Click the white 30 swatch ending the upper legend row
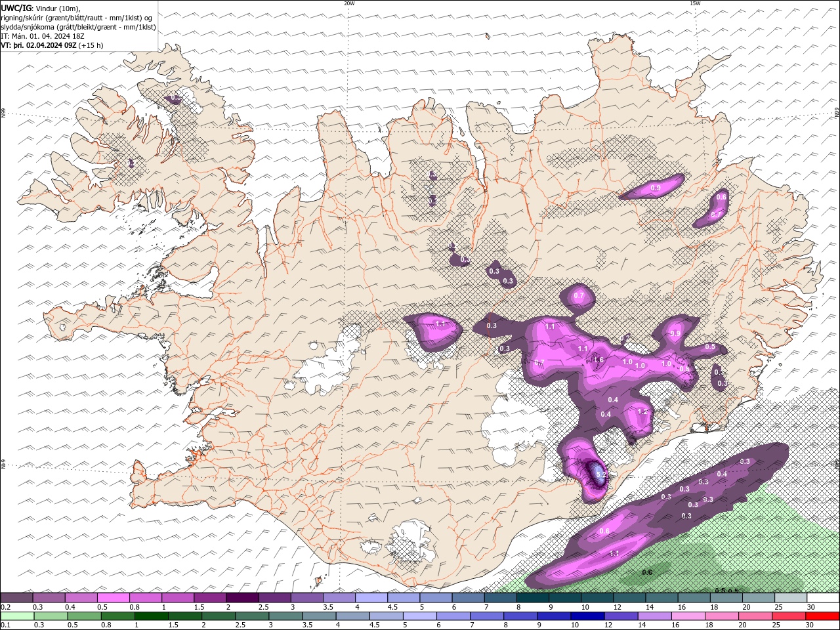 824,598
